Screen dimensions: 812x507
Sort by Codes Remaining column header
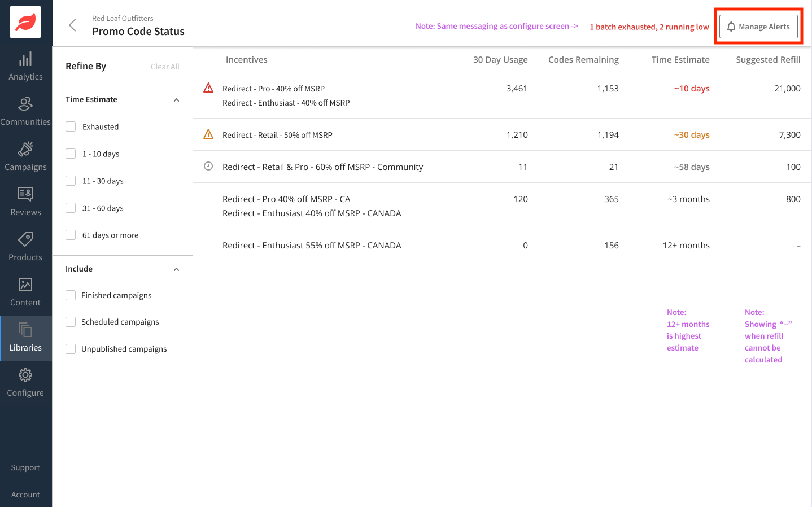click(x=583, y=60)
